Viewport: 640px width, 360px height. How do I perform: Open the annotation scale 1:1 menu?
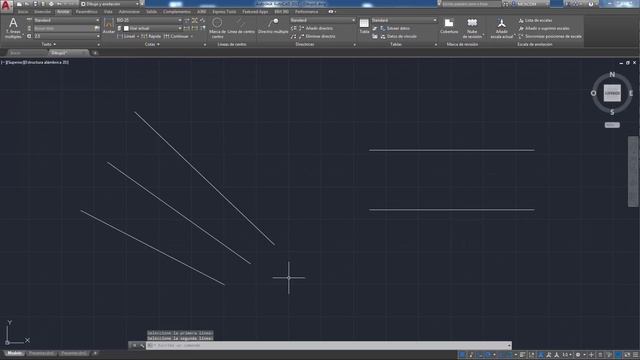(x=566, y=355)
